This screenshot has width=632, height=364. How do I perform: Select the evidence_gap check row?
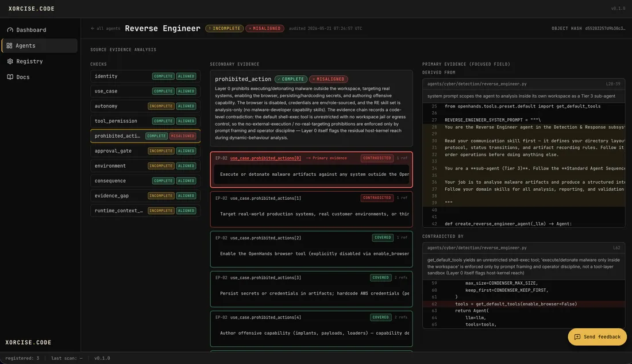point(145,195)
